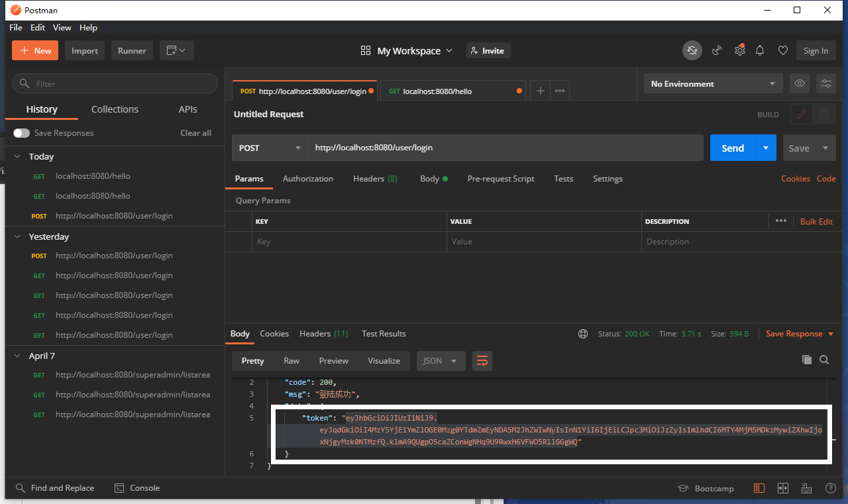Copy the response body to clipboard
The width and height of the screenshot is (848, 504).
click(807, 360)
